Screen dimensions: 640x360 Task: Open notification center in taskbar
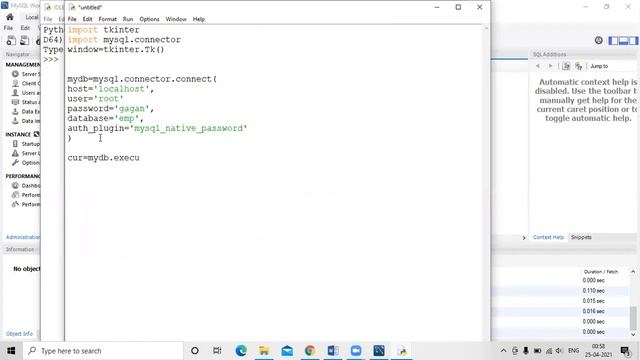click(625, 351)
